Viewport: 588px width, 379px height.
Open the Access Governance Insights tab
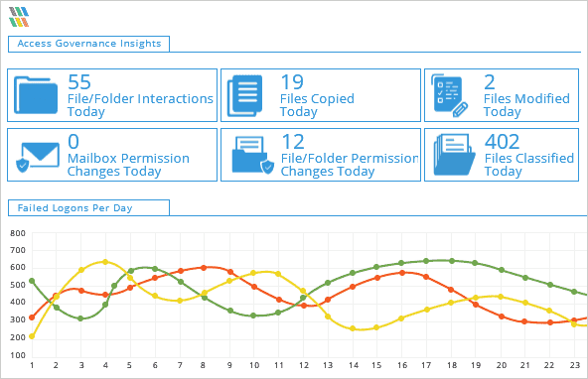click(88, 44)
